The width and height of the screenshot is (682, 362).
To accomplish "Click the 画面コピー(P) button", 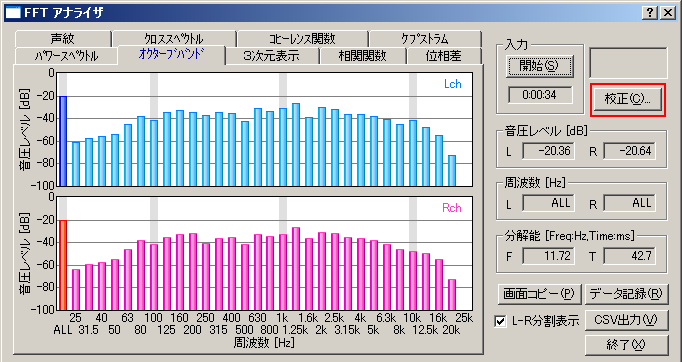I will point(539,294).
